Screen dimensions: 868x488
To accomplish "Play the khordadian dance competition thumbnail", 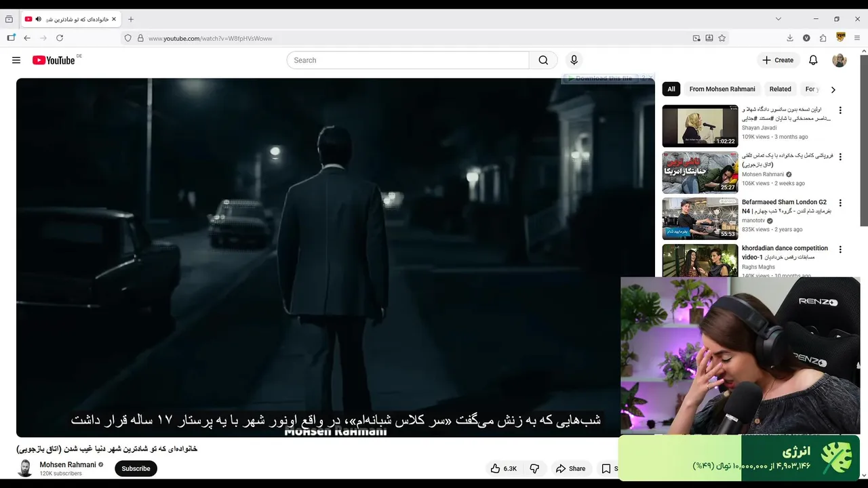I will click(700, 260).
